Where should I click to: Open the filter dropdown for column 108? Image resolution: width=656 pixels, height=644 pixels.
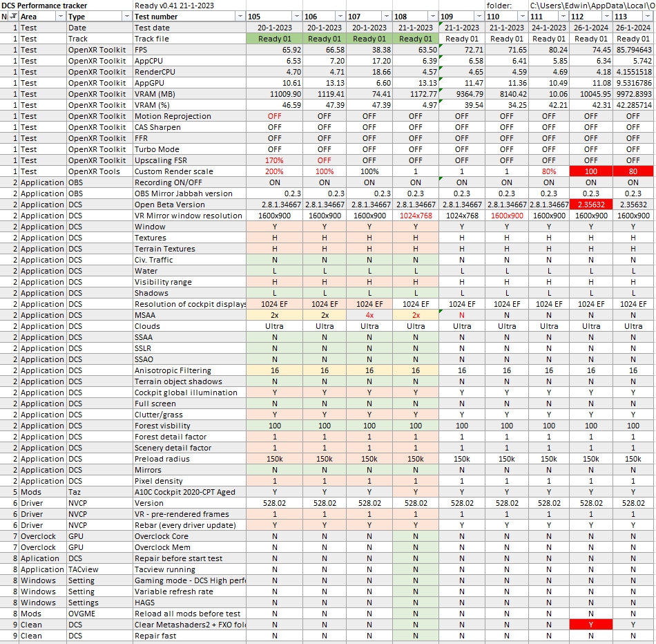432,17
